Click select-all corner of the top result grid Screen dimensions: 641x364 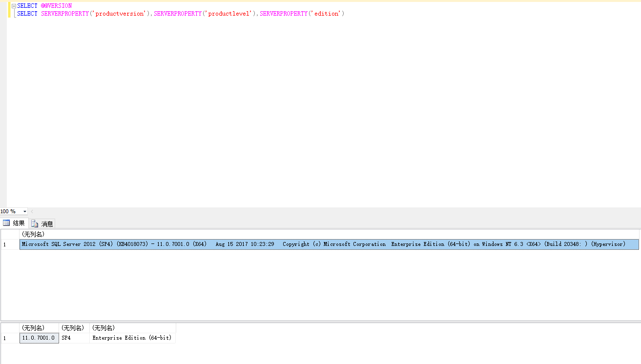click(10, 234)
